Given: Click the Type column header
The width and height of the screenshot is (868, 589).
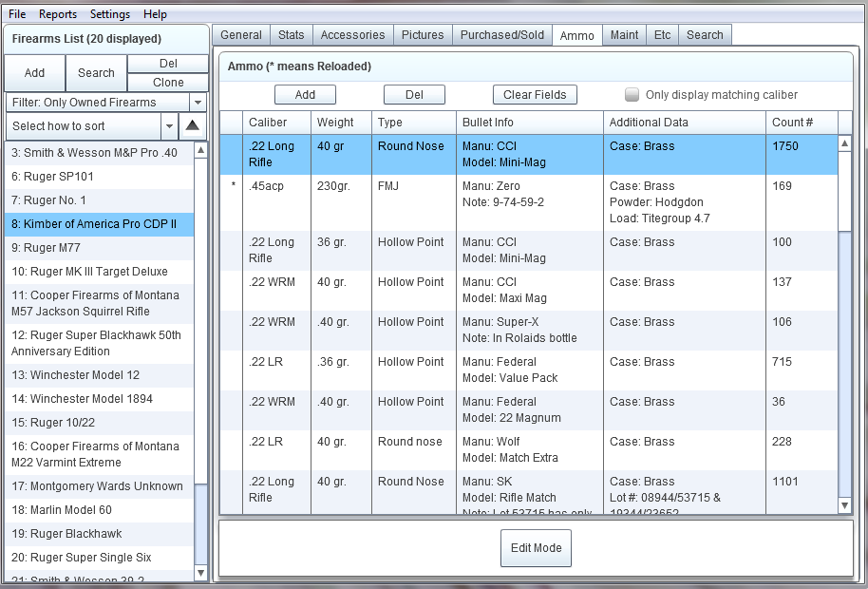Looking at the screenshot, I should [x=414, y=123].
